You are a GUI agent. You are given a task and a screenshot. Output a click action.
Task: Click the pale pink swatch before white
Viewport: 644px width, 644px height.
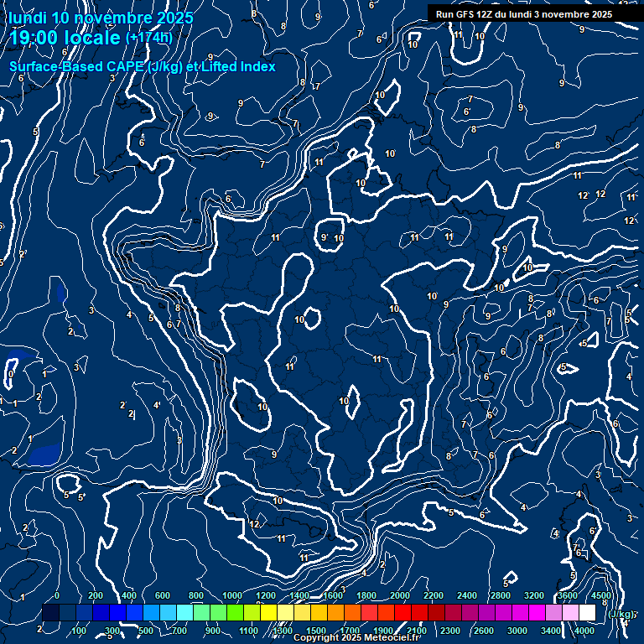[x=570, y=612]
